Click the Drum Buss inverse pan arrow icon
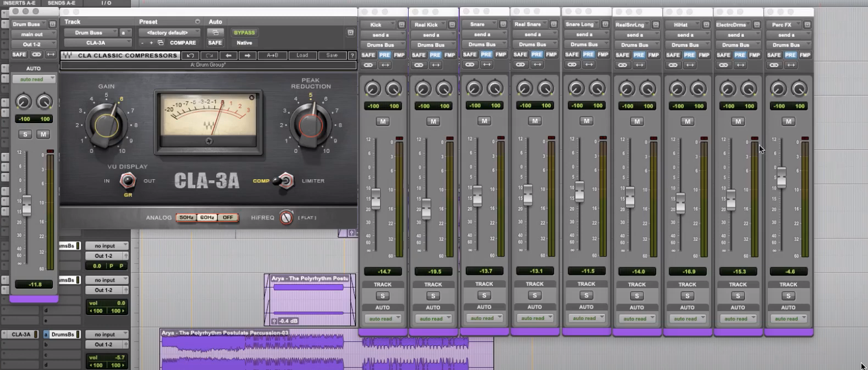868x370 pixels. tap(51, 54)
